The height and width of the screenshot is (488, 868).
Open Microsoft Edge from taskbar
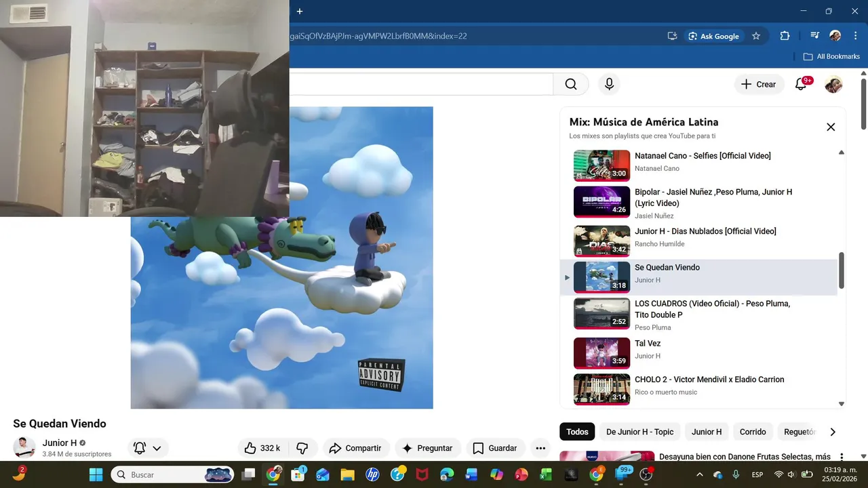point(447,474)
